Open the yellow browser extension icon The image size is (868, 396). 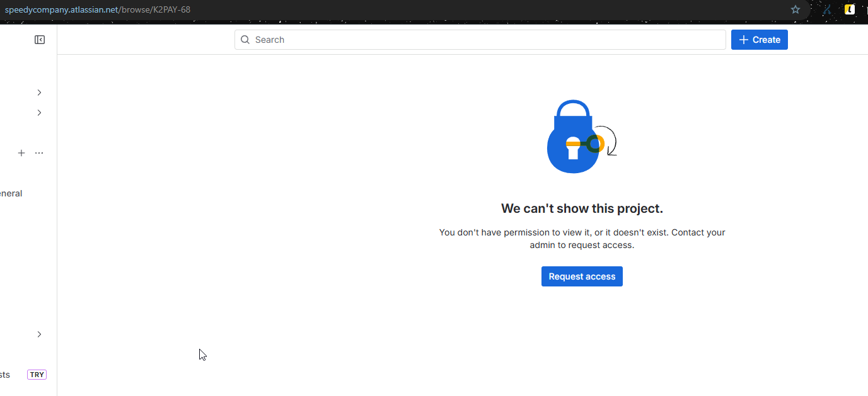tap(850, 9)
